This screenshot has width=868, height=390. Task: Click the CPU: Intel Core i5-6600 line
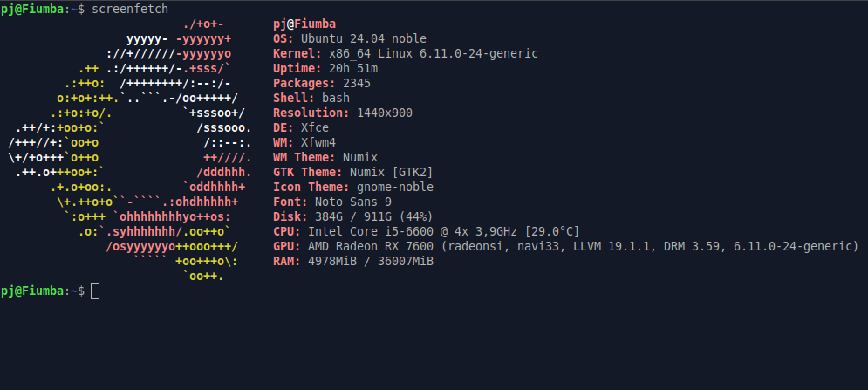coord(427,231)
